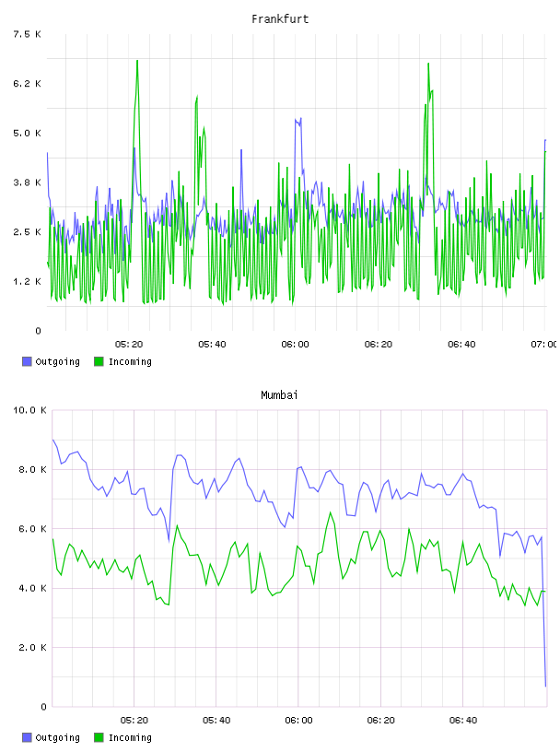This screenshot has height=752, width=560.
Task: Click the 05:40 time label in Mumbai
Action: pyautogui.click(x=216, y=721)
